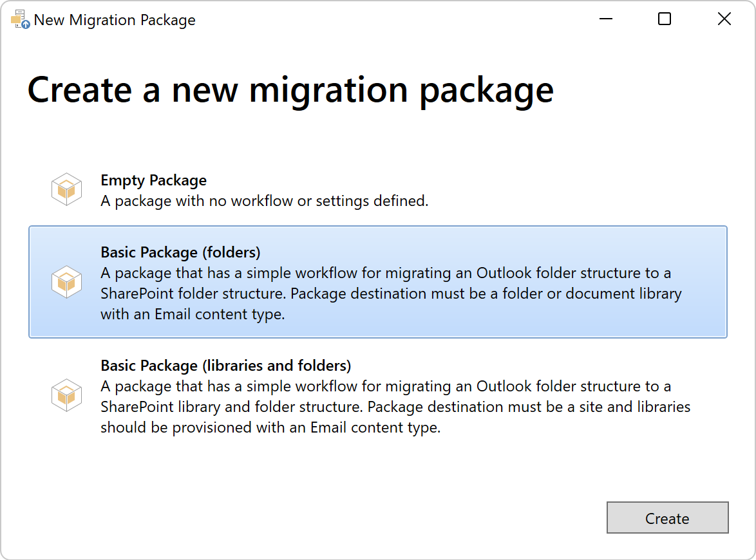Viewport: 756px width, 560px height.
Task: Click the Basic Package (folders) cube icon
Action: [x=66, y=281]
